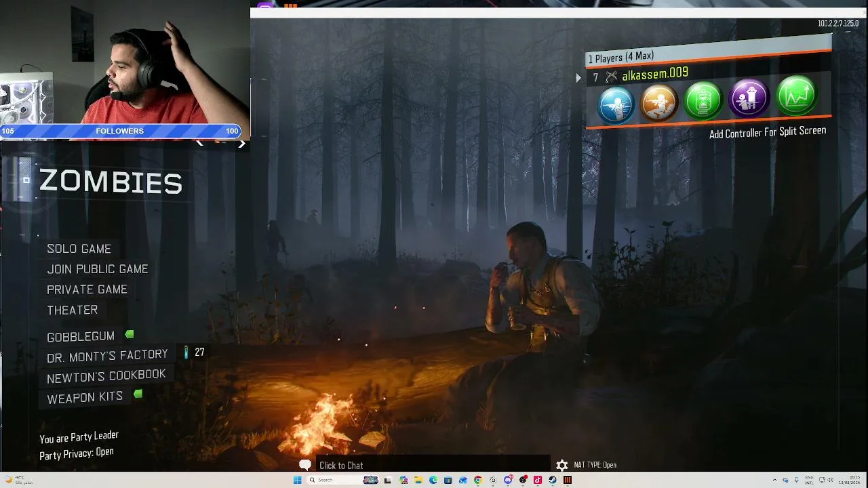Click the Party Privacy: Open text
Image resolution: width=868 pixels, height=488 pixels.
pos(77,453)
